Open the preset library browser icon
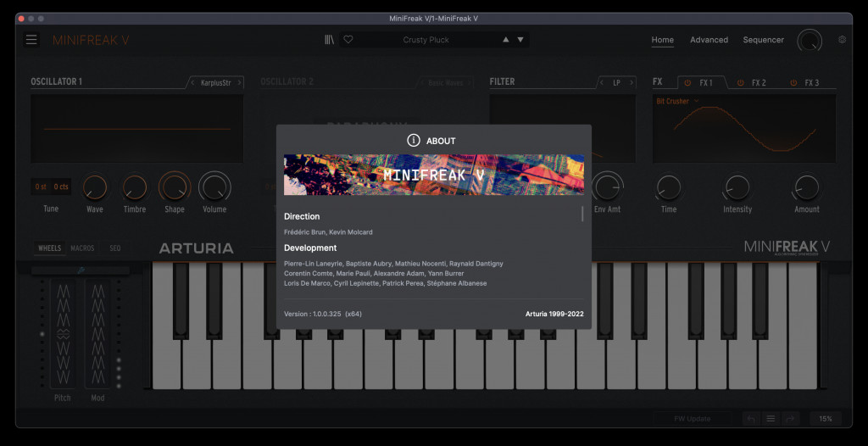 tap(330, 40)
